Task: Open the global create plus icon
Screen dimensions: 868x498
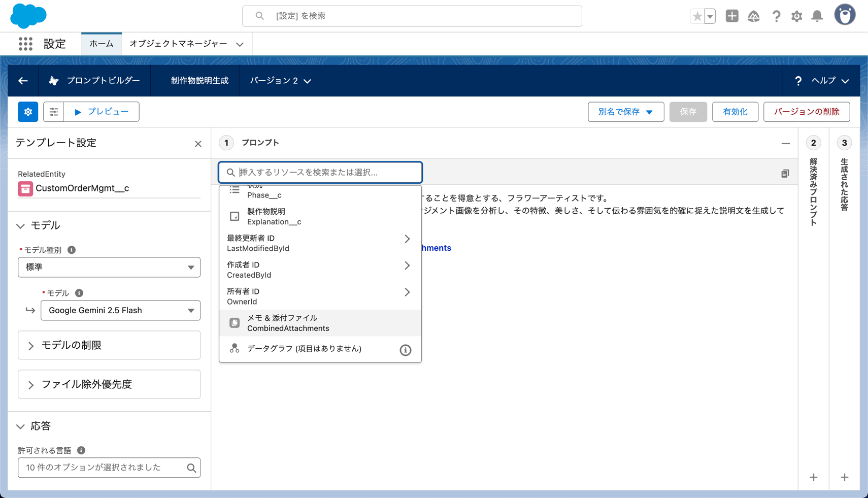Action: [x=731, y=16]
